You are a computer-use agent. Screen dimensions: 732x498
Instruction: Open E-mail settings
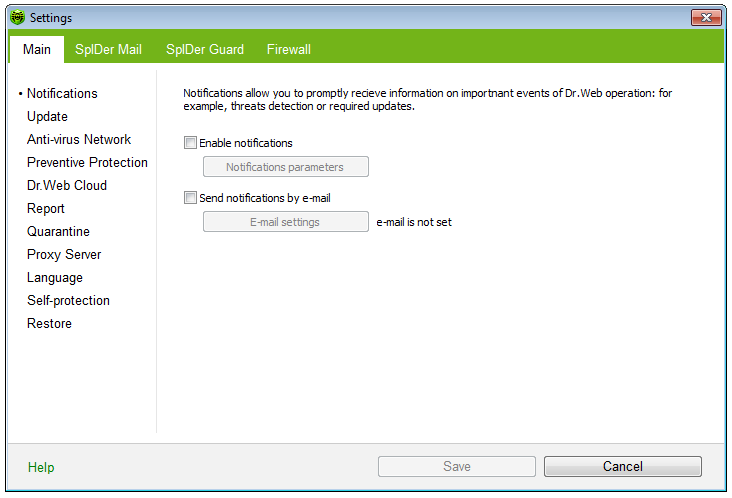coord(285,222)
